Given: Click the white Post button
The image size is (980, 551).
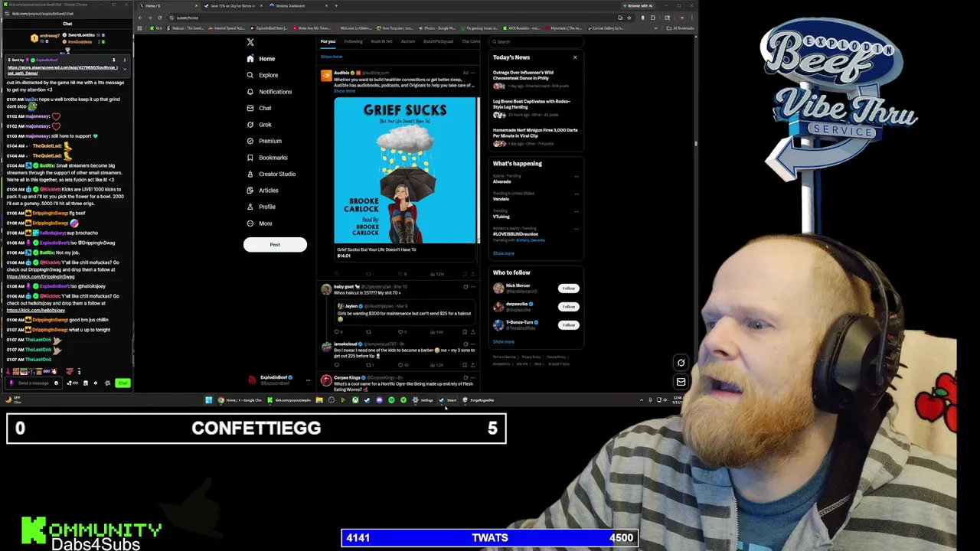Looking at the screenshot, I should [x=275, y=245].
